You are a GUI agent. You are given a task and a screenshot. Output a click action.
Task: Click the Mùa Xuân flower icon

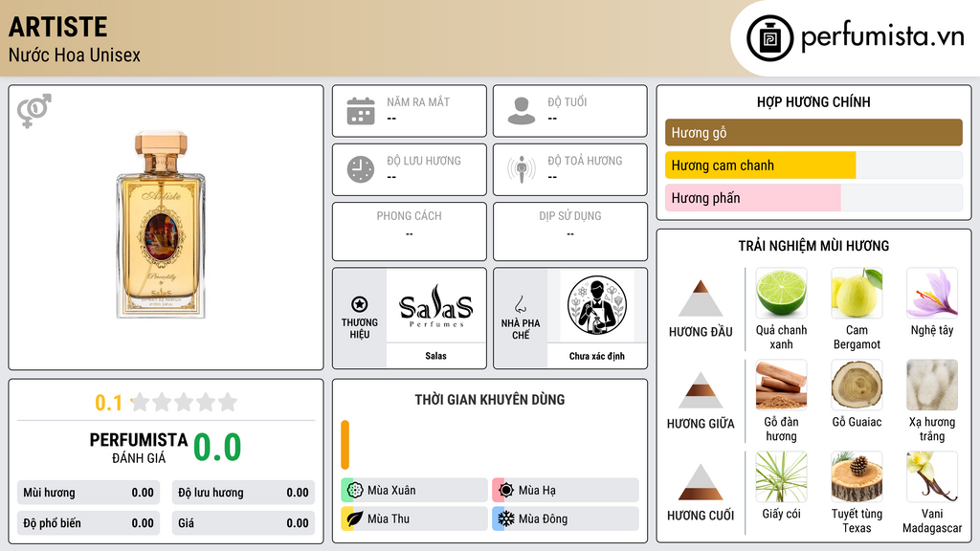click(x=355, y=491)
